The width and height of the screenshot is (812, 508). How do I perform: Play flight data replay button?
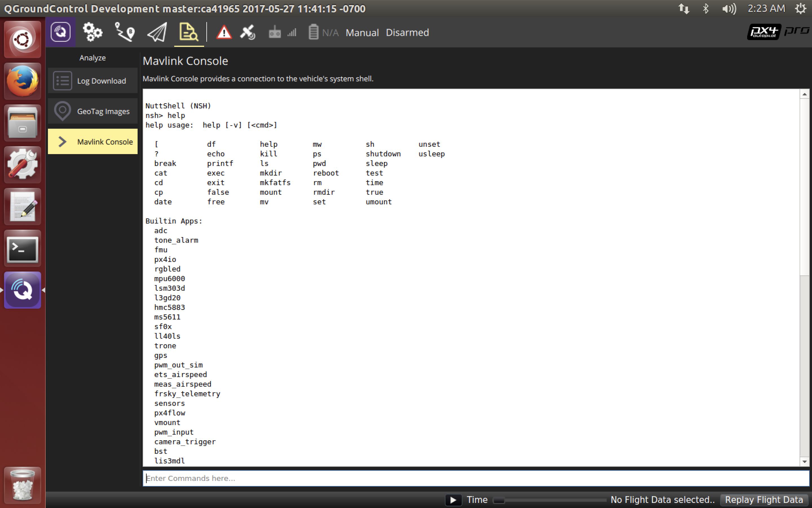click(453, 500)
